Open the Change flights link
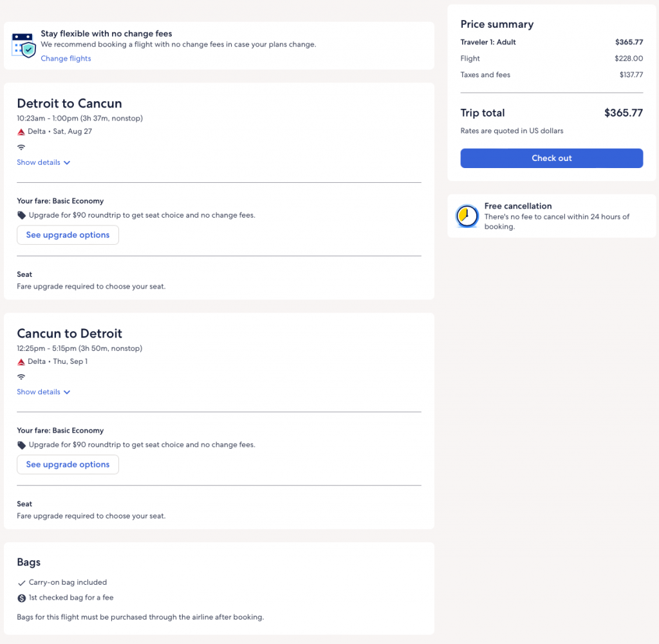The height and width of the screenshot is (644, 659). [x=66, y=59]
